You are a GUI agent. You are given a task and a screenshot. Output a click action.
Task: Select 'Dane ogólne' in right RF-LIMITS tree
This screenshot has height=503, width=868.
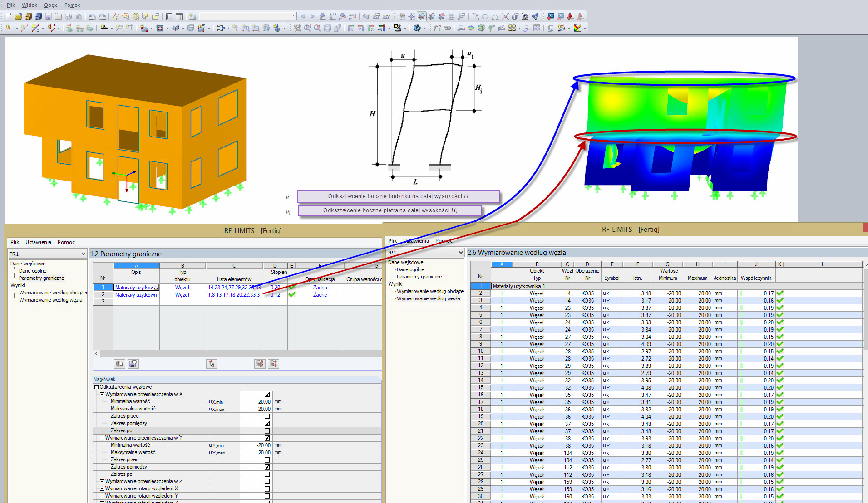click(x=410, y=269)
